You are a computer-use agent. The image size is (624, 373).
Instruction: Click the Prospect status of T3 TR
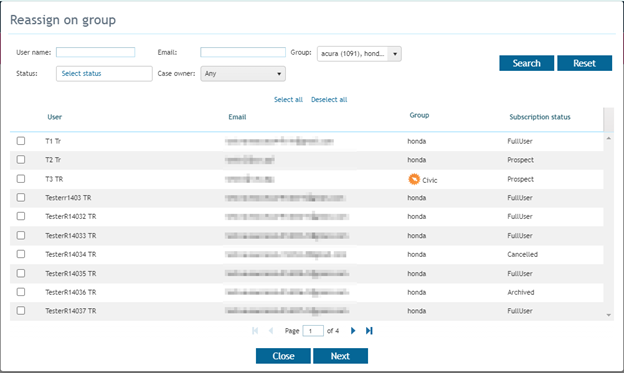point(521,179)
